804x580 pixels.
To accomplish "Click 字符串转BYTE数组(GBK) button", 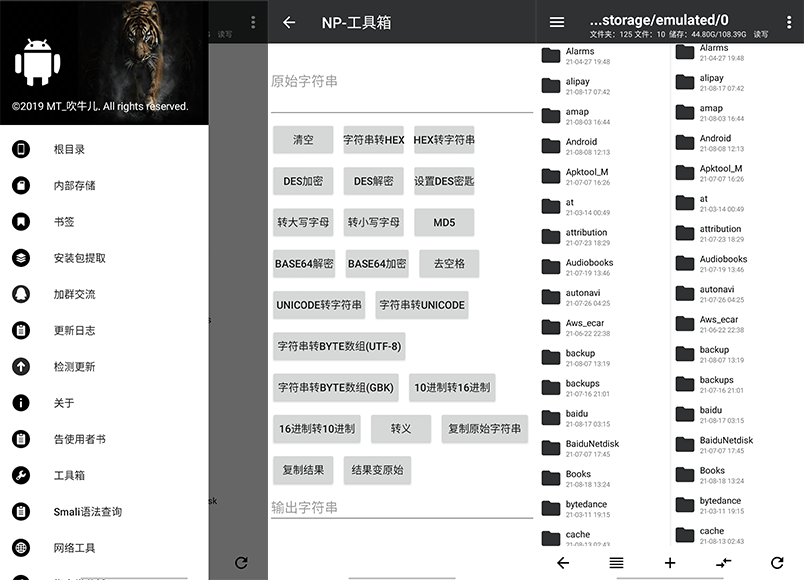I will coord(336,388).
